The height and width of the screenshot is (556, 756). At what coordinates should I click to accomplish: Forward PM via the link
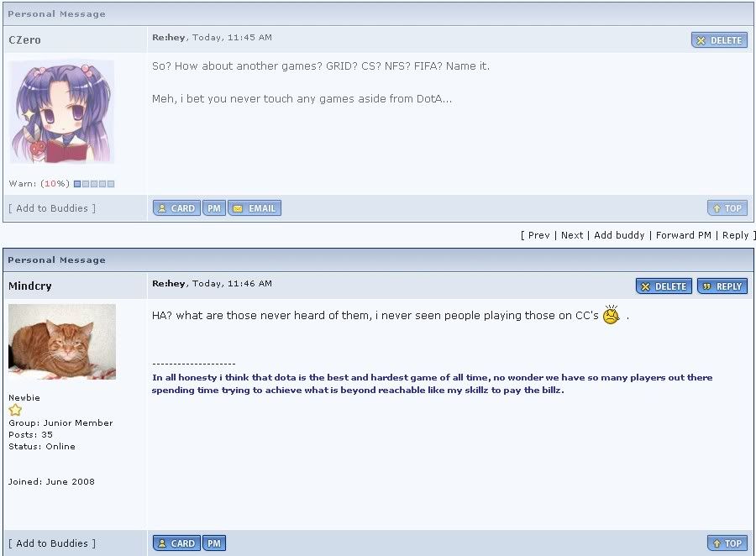click(x=683, y=235)
